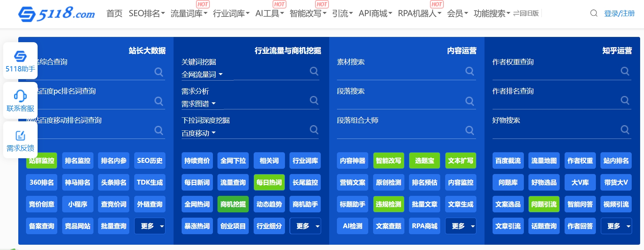Open the 需求反馈 feedback icon
Screen dimensions: 644x250
20,136
